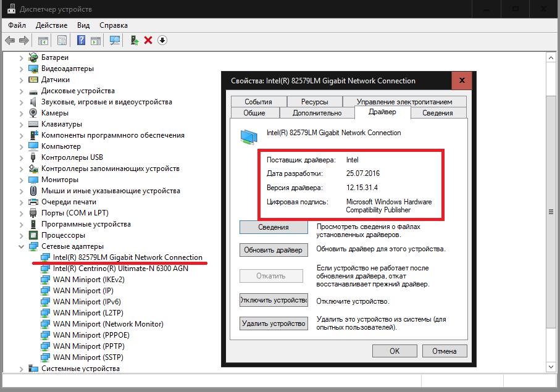Click the Back arrow toolbar icon
Screen dimensions: 560x392
pos(10,40)
